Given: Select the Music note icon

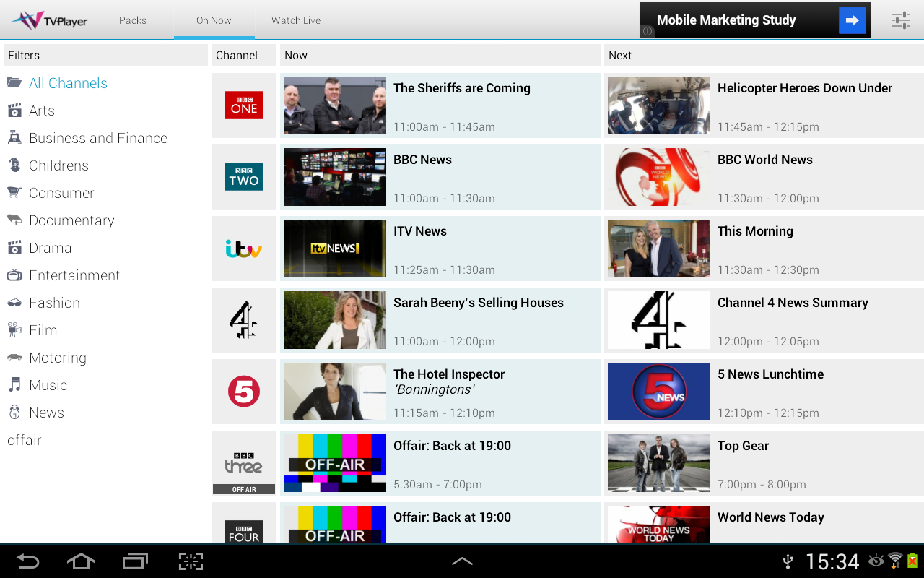Looking at the screenshot, I should pos(14,384).
